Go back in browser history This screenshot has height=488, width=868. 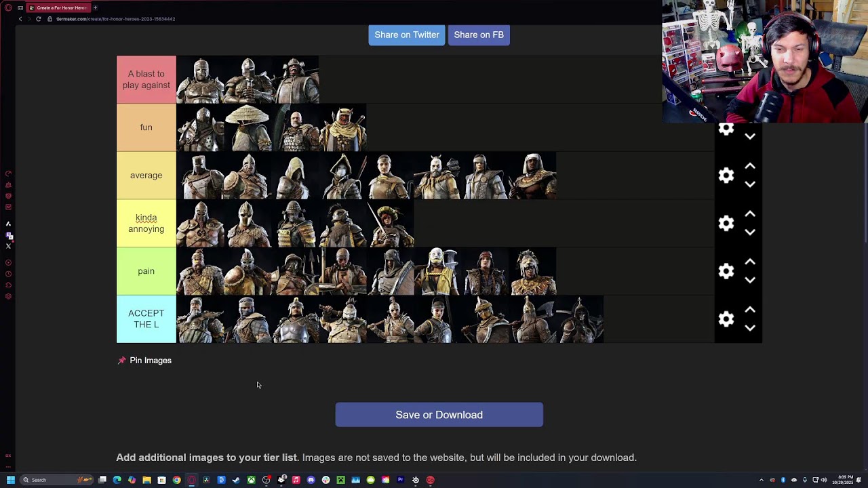(20, 19)
